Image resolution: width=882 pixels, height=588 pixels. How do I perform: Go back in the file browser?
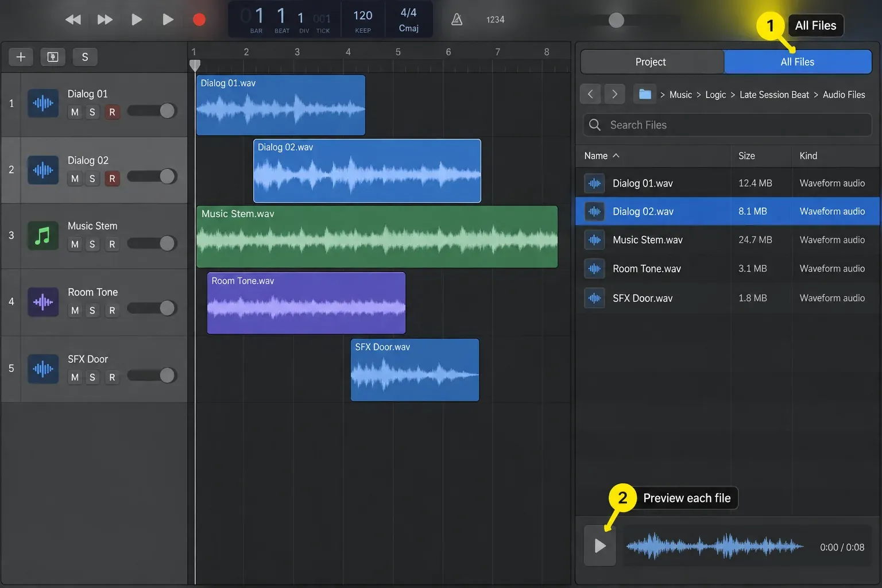[590, 94]
